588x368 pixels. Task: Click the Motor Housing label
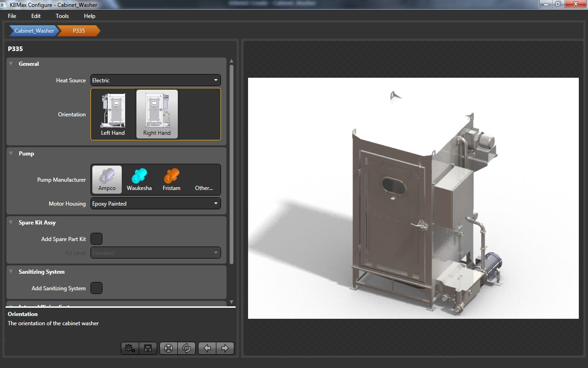[x=67, y=204]
